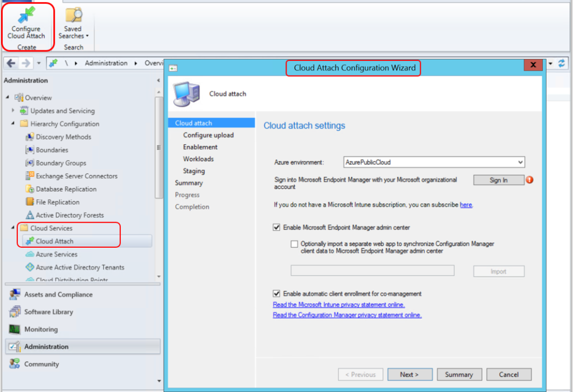The image size is (573, 392).
Task: Click the Boundaries icon
Action: tap(30, 150)
